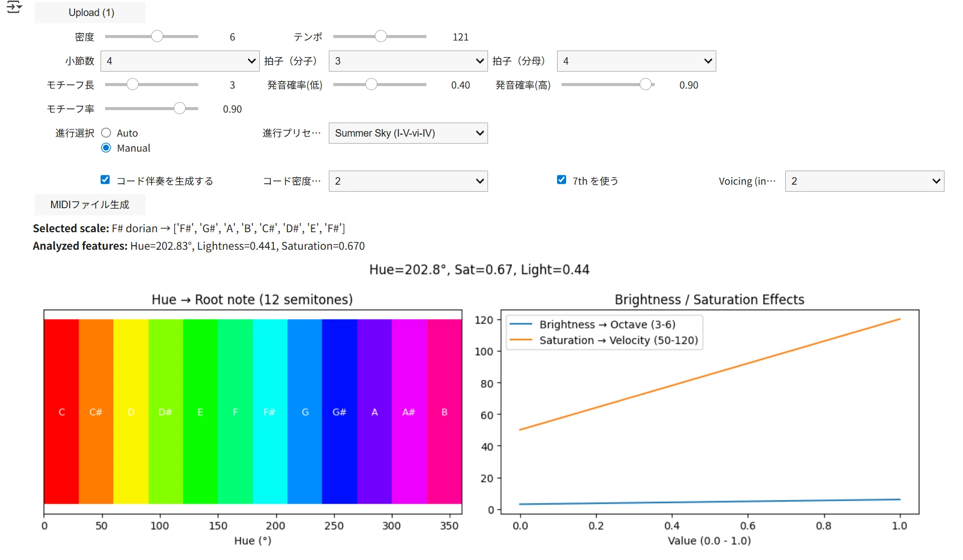Toggle the 7th を使う checkbox
Image resolution: width=963 pixels, height=560 pixels.
tap(562, 180)
